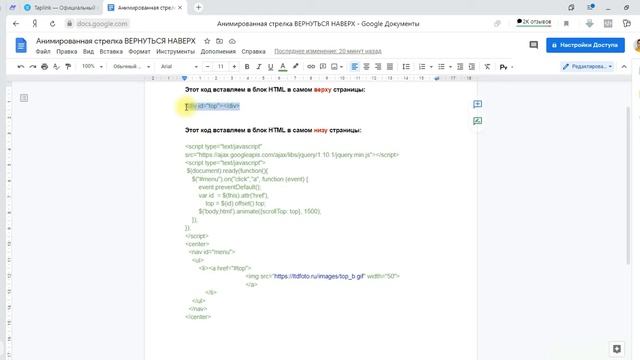
Task: Open the Дополнения menu
Action: coord(218,51)
